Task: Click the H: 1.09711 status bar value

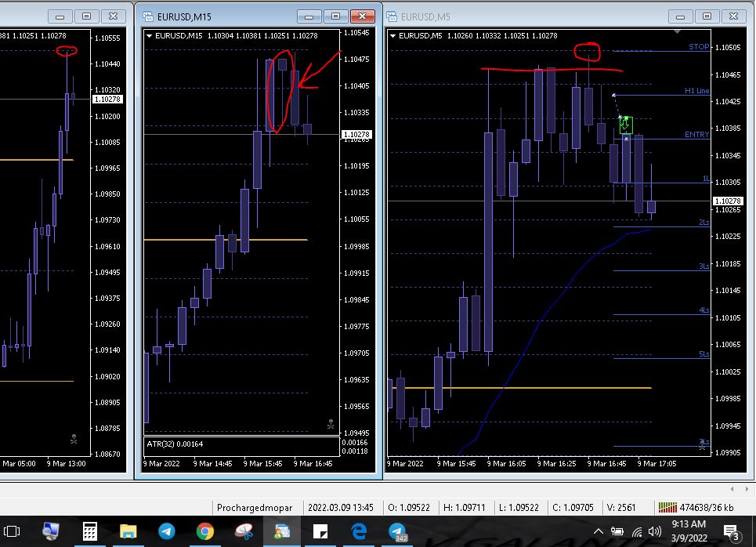Action: [x=465, y=508]
